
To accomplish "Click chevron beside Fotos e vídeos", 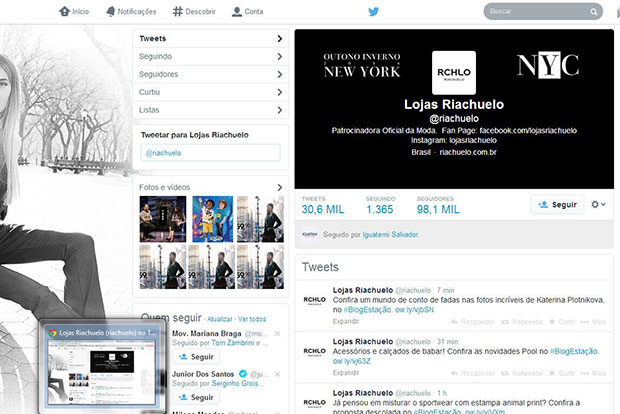I will 280,187.
